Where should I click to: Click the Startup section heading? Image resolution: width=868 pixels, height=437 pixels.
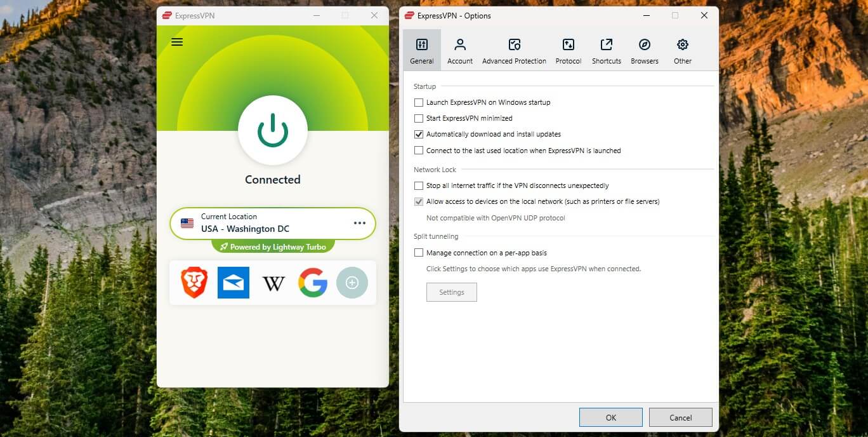[425, 86]
